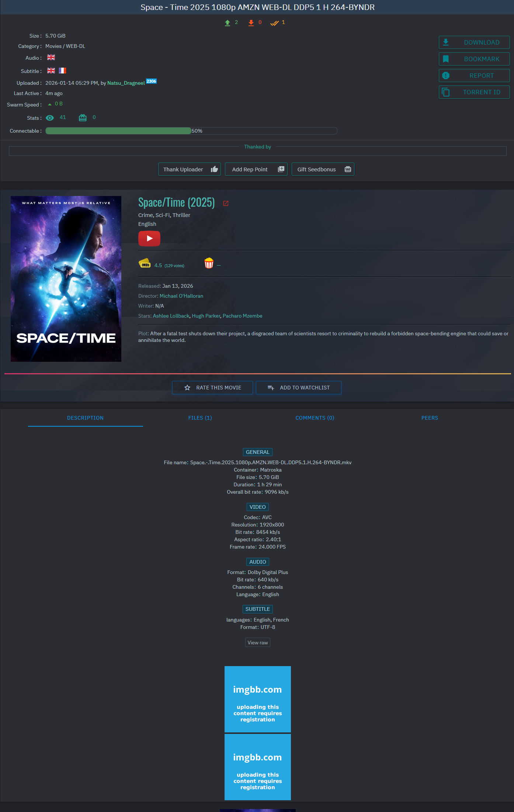The width and height of the screenshot is (514, 812).
Task: Open Ashlee Lollback's page
Action: (171, 316)
